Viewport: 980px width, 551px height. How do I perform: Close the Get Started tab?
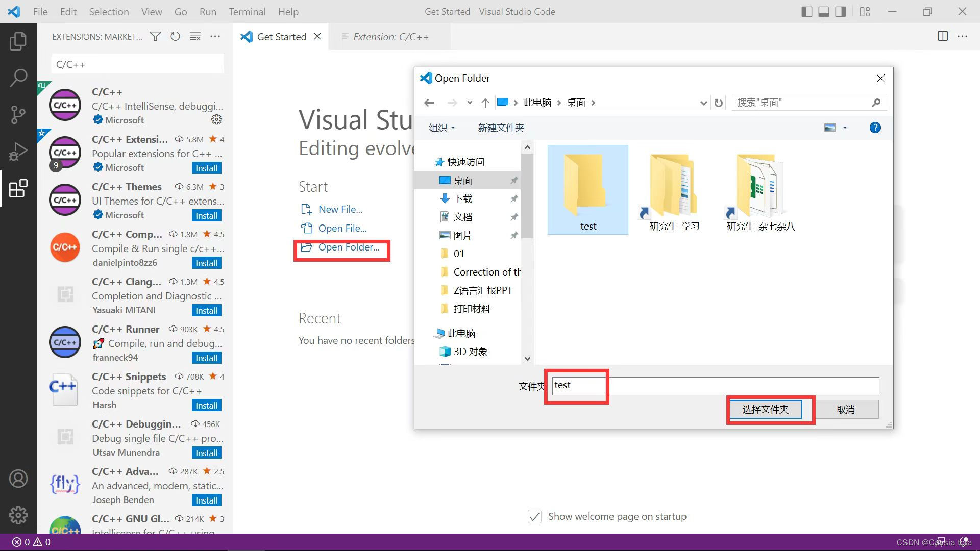click(317, 36)
